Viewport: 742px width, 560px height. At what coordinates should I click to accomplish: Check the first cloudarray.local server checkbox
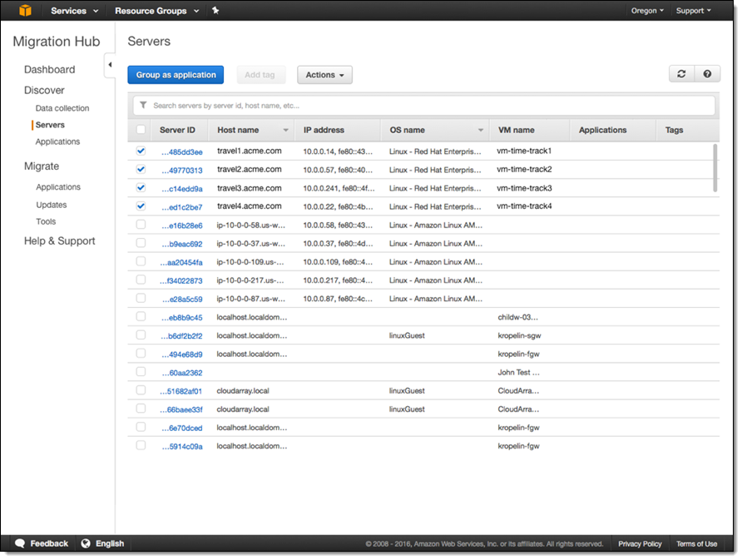click(141, 389)
